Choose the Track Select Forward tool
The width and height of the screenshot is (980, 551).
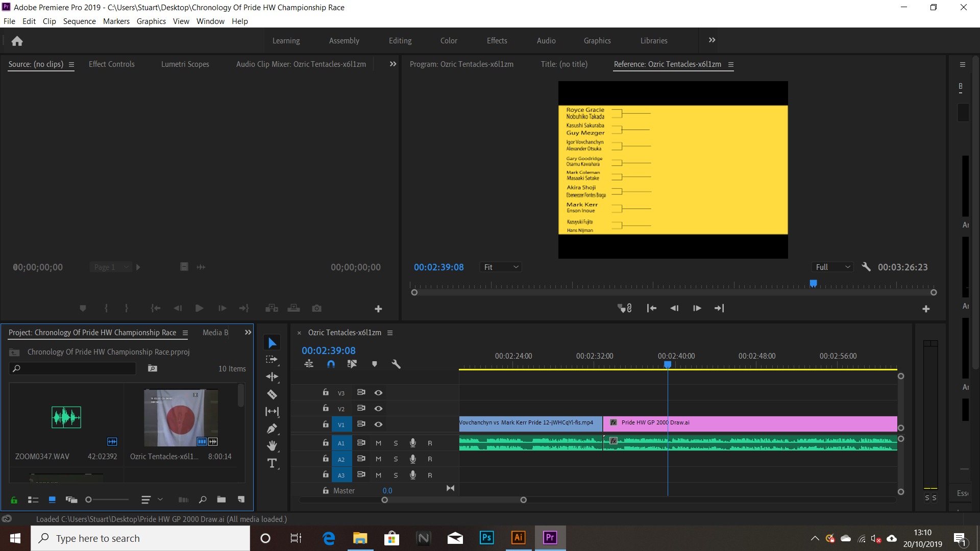coord(272,359)
